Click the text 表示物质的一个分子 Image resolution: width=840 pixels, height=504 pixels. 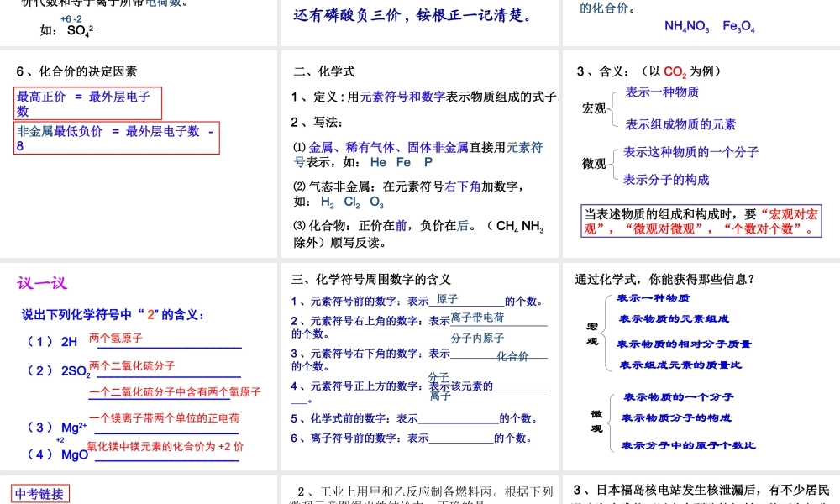point(679,396)
